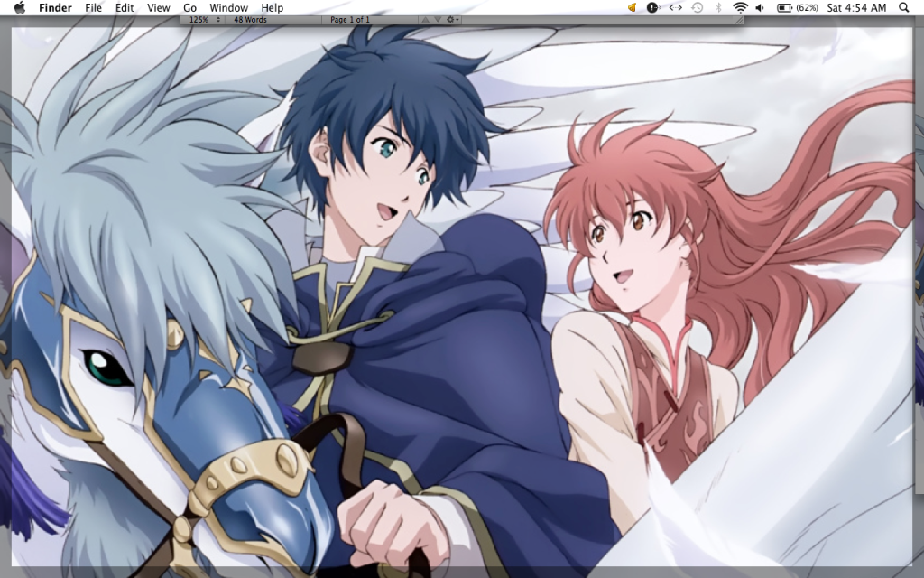Viewport: 924px width, 578px height.
Task: Open the Finder menu
Action: point(55,7)
